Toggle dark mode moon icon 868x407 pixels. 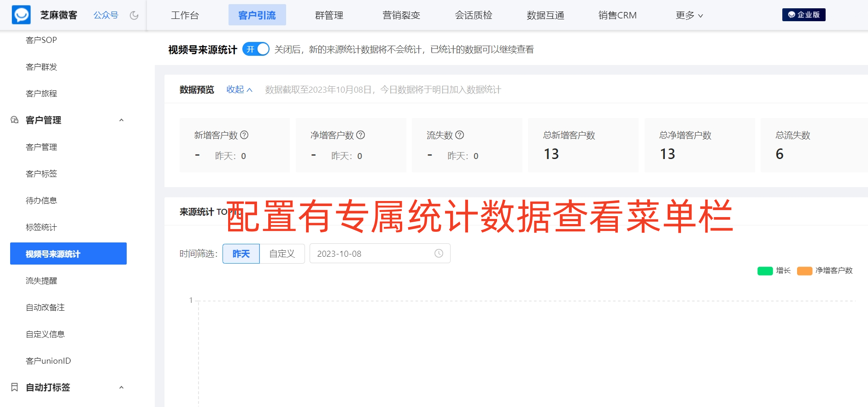pyautogui.click(x=134, y=15)
